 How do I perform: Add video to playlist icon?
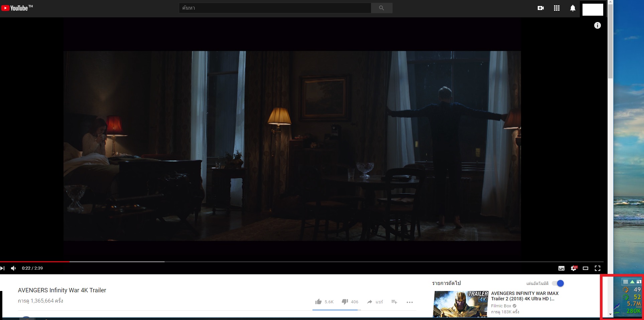(394, 302)
